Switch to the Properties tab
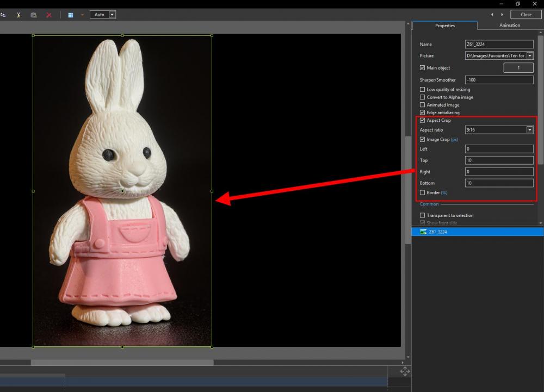This screenshot has height=392, width=544. (x=445, y=26)
